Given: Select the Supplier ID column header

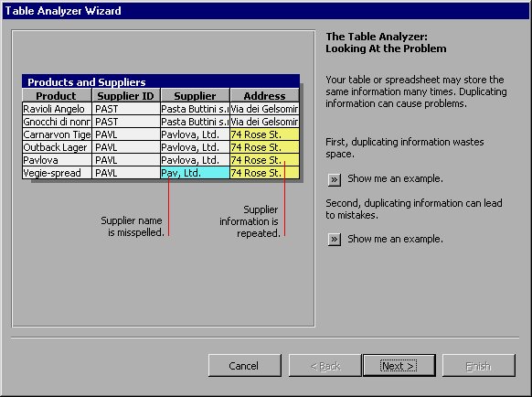Looking at the screenshot, I should [x=126, y=95].
